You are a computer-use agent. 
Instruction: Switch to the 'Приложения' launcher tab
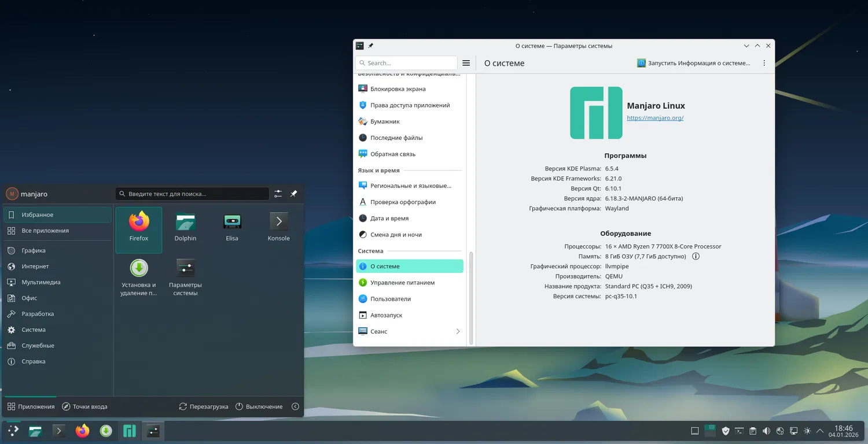pos(31,406)
